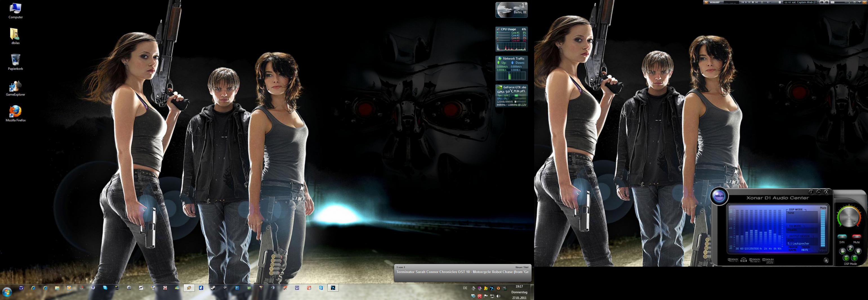Select MUSIC mode in Xonar display
868x300 pixels.
click(x=806, y=247)
